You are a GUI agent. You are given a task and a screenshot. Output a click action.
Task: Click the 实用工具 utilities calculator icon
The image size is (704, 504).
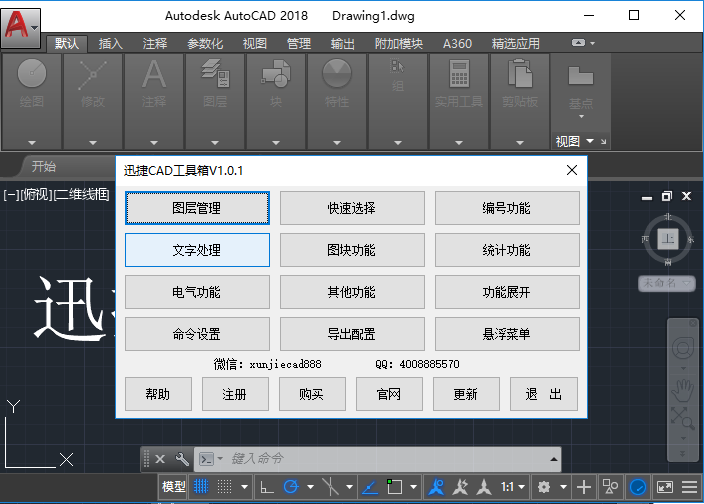tap(459, 74)
